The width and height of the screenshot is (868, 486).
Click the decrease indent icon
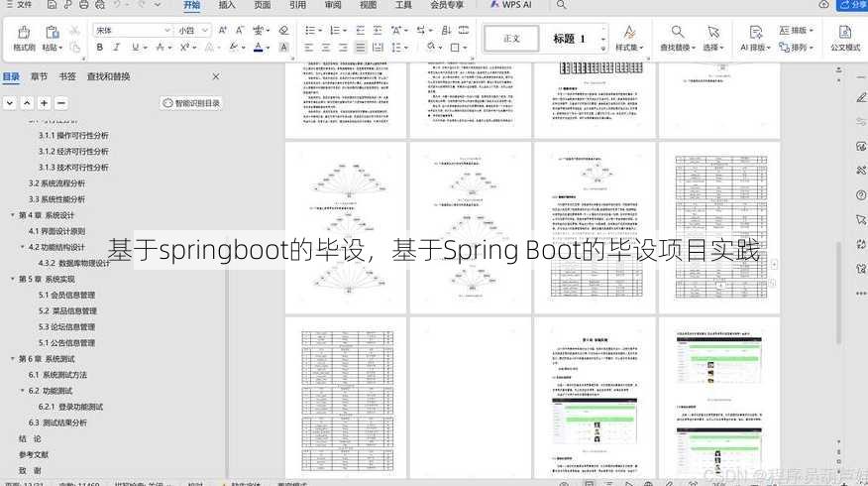[x=361, y=30]
